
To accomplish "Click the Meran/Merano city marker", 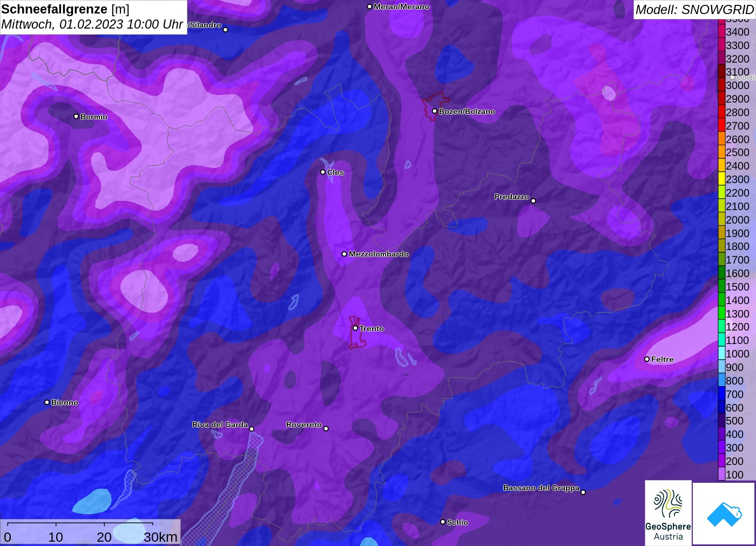I will pyautogui.click(x=369, y=6).
